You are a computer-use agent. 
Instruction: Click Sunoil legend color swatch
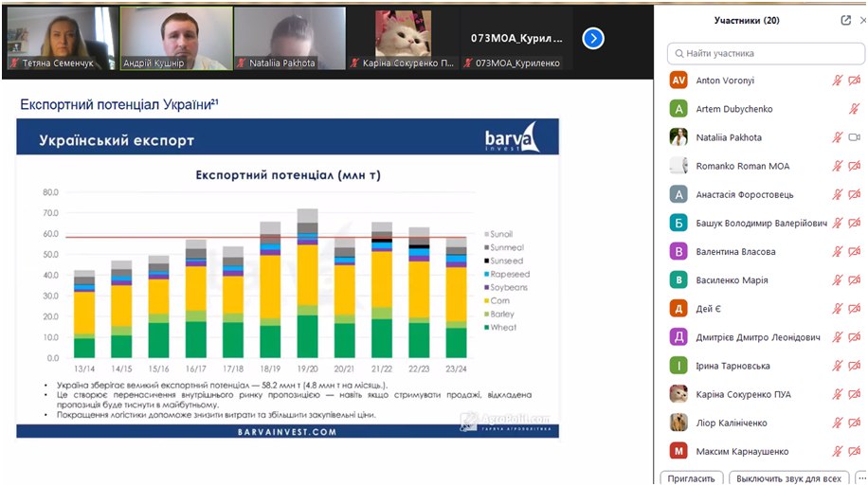486,234
